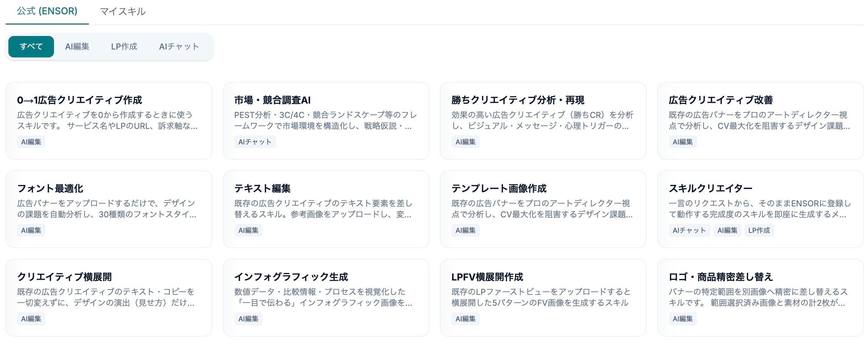The width and height of the screenshot is (868, 344).
Task: Click the テキスト編集 skill title
Action: pyautogui.click(x=262, y=188)
